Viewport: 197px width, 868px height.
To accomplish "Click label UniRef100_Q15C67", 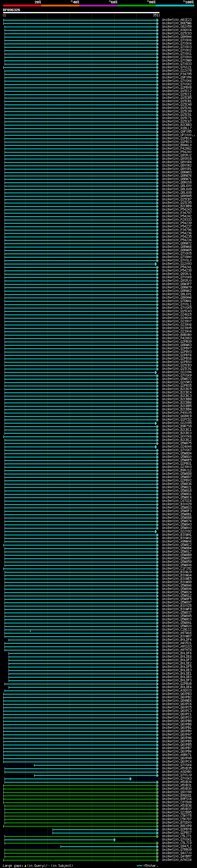I will [177, 121].
